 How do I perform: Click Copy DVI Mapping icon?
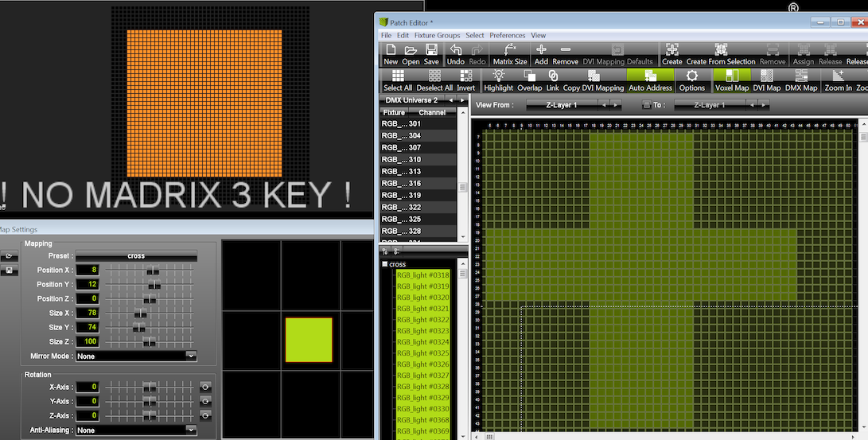point(594,76)
